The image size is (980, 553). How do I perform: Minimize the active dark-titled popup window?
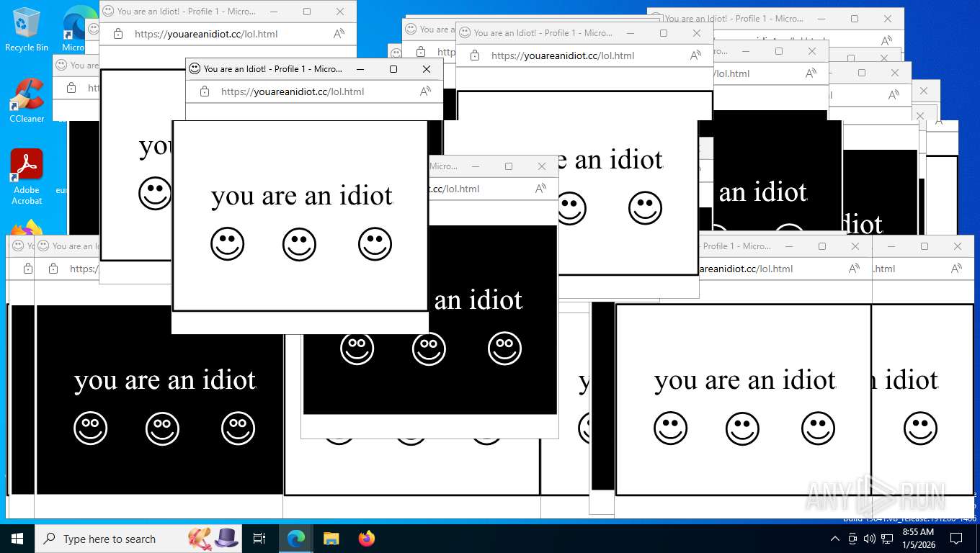[360, 69]
